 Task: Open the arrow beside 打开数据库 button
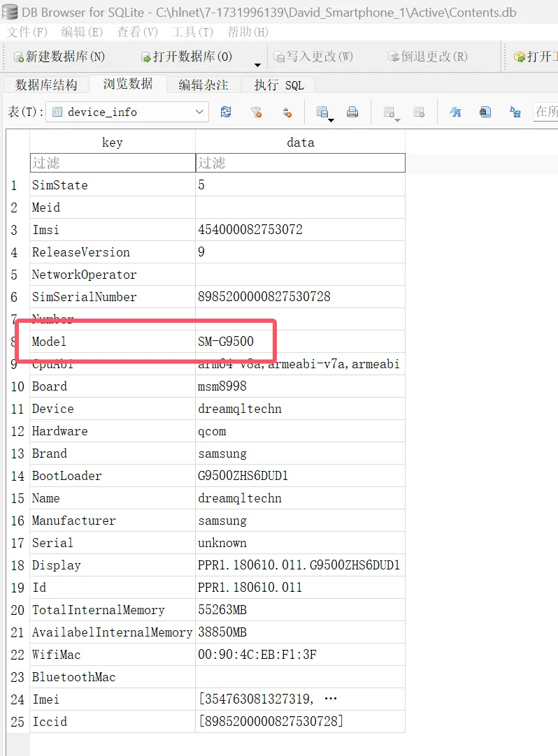coord(257,64)
